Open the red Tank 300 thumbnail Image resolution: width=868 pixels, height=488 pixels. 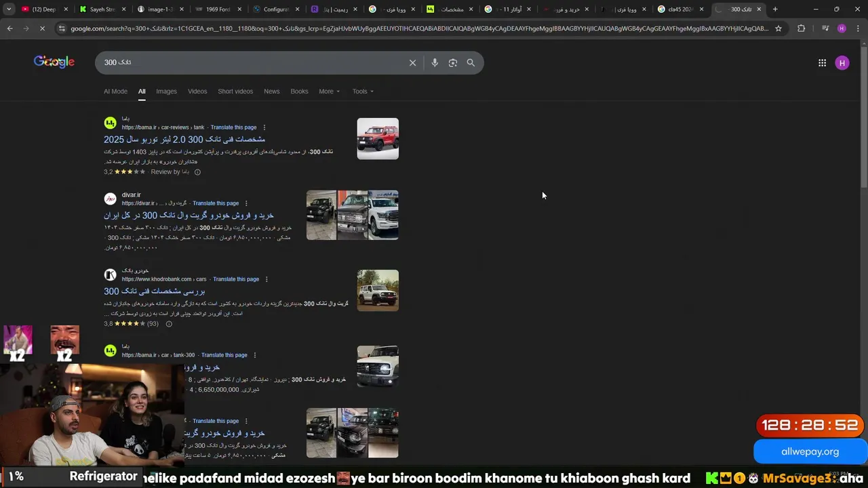click(378, 139)
